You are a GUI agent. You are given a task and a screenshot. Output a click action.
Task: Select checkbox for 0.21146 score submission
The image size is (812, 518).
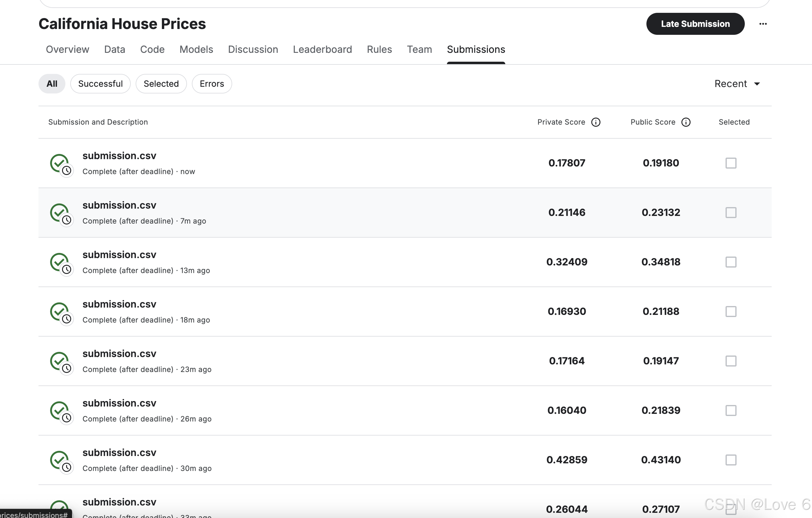tap(731, 213)
